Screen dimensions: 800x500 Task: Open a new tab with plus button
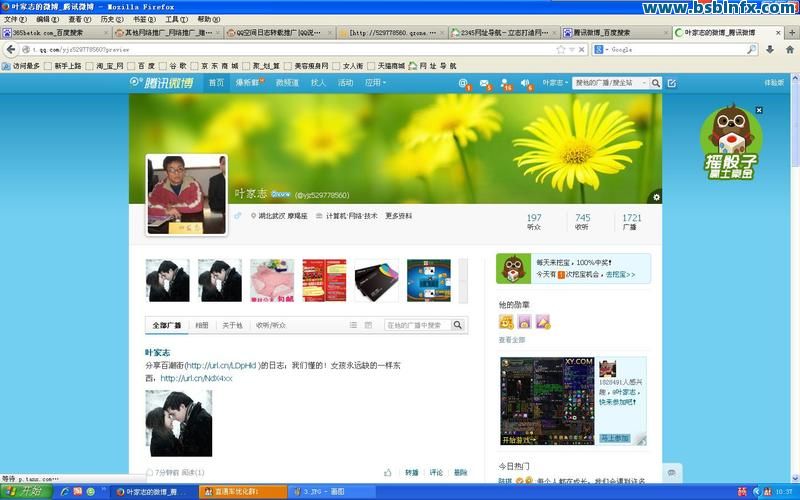[792, 32]
